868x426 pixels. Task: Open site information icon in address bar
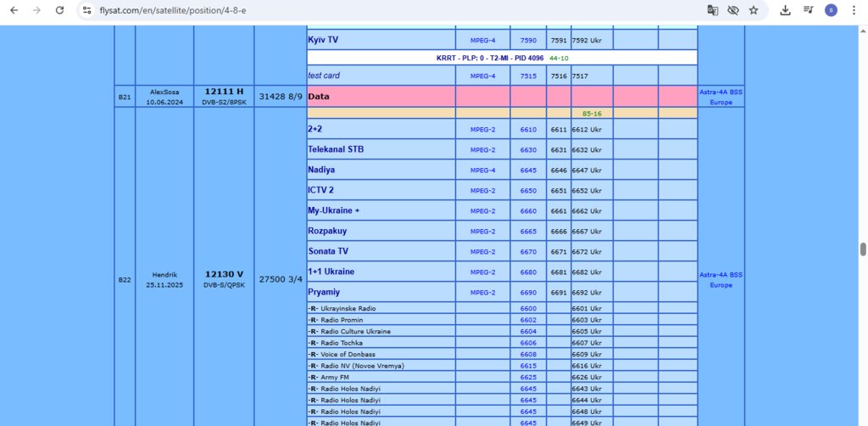86,10
